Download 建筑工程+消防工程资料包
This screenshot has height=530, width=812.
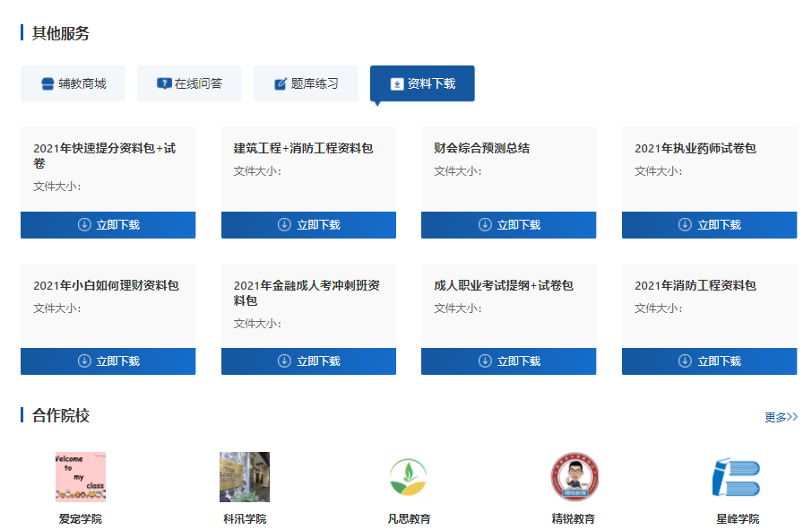[308, 225]
